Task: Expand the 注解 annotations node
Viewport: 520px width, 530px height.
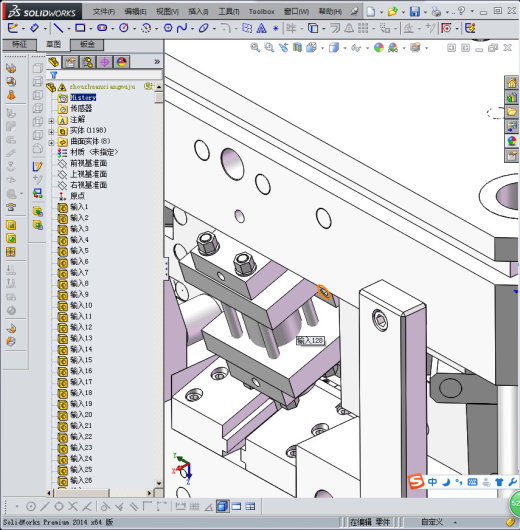Action: coord(51,121)
